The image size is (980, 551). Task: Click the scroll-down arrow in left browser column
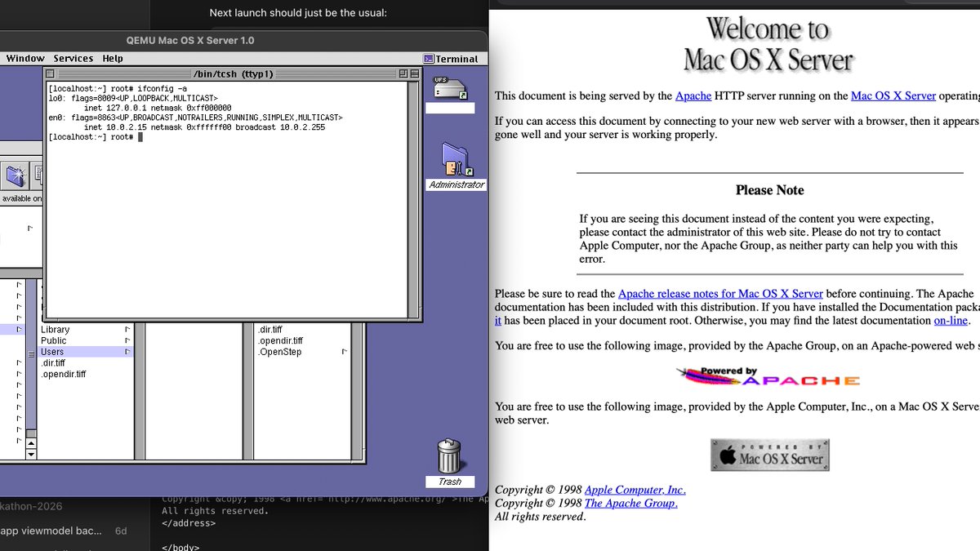coord(32,453)
